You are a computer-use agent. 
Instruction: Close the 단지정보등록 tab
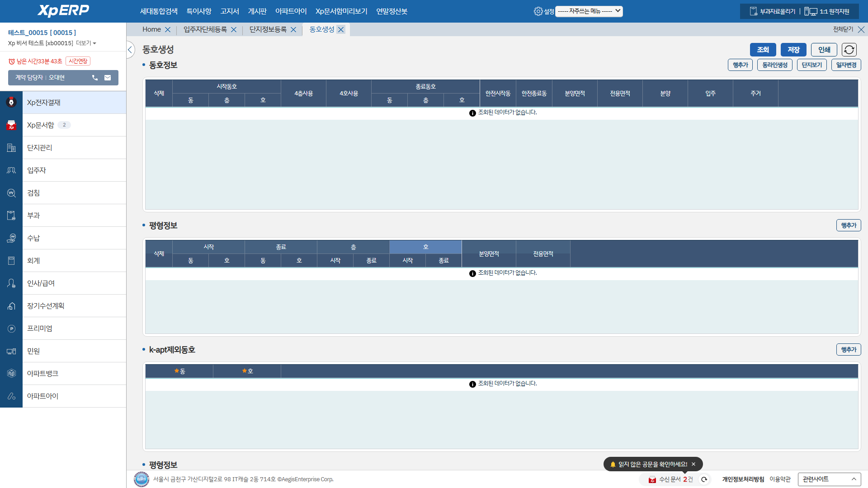tap(293, 30)
